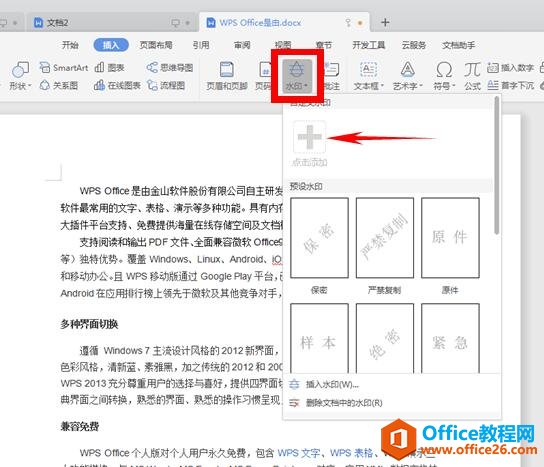
Task: Select the 插入 ribbon tab
Action: pyautogui.click(x=111, y=45)
